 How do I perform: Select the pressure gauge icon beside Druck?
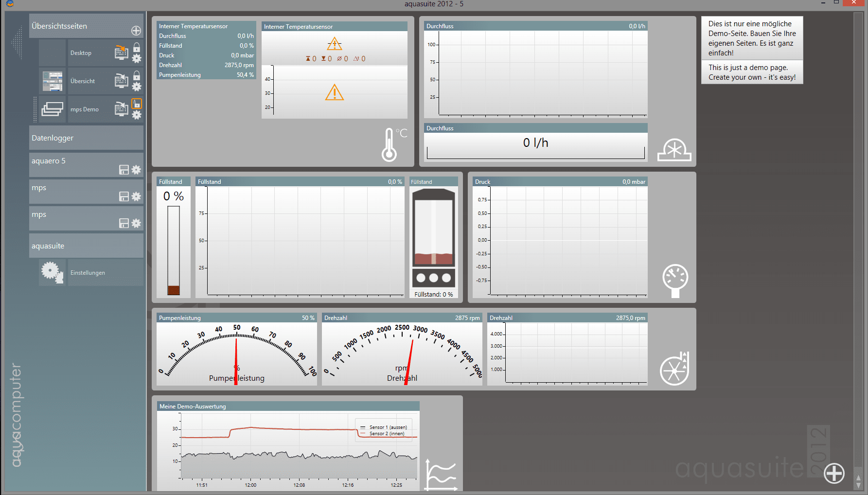(675, 281)
